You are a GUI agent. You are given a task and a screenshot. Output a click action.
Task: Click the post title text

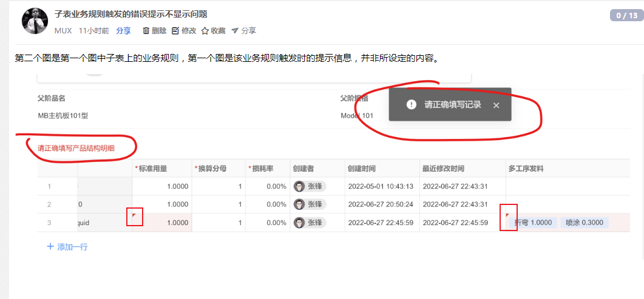[x=130, y=15]
